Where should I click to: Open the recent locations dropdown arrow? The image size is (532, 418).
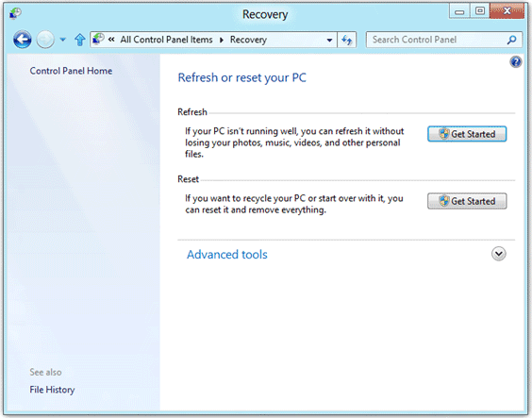coord(63,40)
